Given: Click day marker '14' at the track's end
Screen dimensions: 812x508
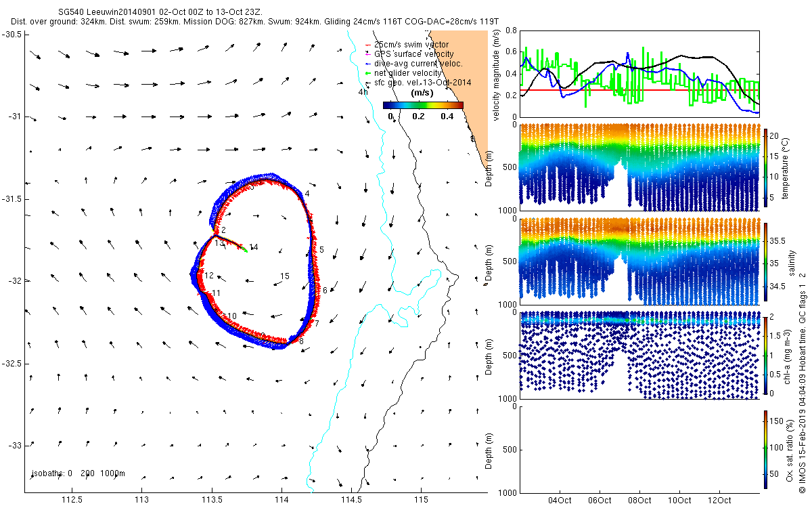Looking at the screenshot, I should tap(254, 247).
